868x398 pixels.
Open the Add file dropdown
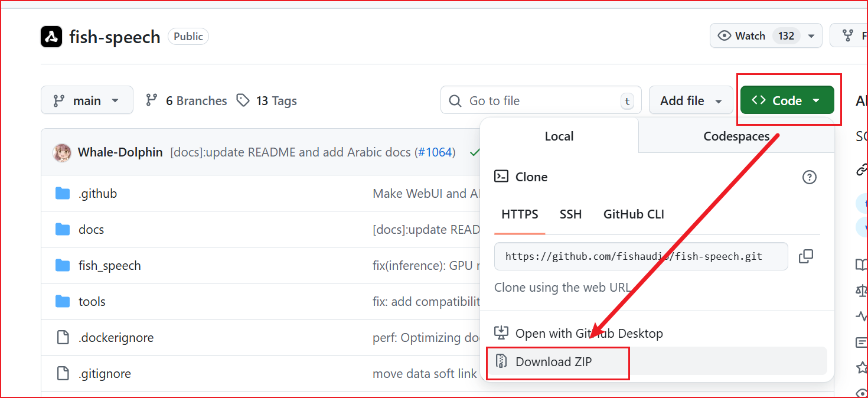[691, 100]
